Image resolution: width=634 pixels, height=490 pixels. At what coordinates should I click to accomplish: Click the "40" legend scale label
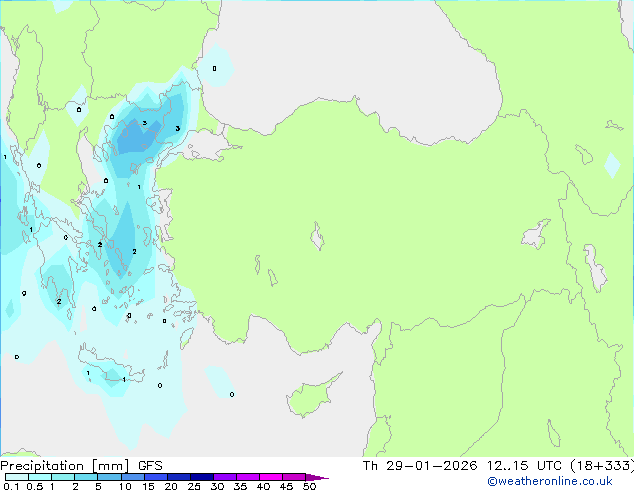(x=263, y=486)
